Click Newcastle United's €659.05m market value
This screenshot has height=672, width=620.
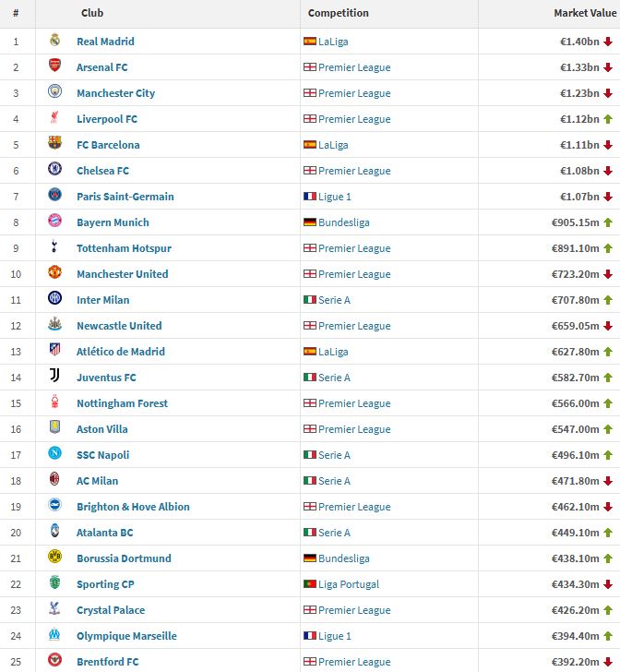tap(572, 326)
